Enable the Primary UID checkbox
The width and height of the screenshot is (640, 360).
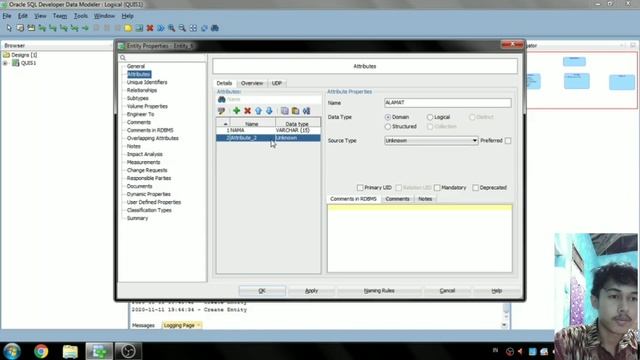pos(360,188)
